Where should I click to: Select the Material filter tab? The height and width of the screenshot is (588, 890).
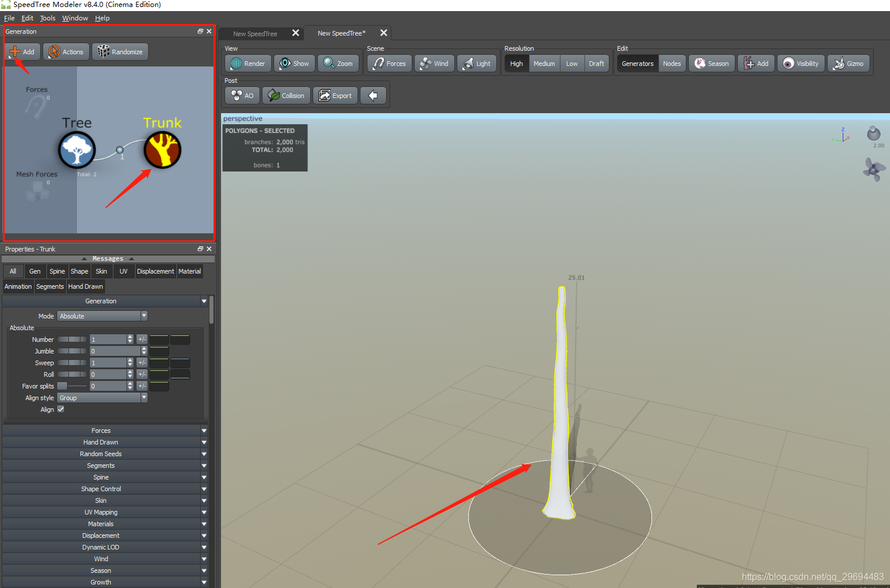190,271
